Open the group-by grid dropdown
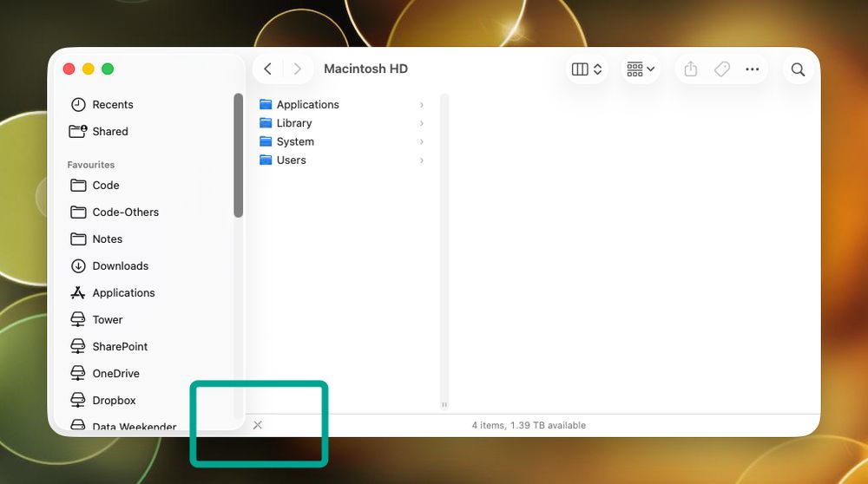868x484 pixels. pyautogui.click(x=641, y=69)
